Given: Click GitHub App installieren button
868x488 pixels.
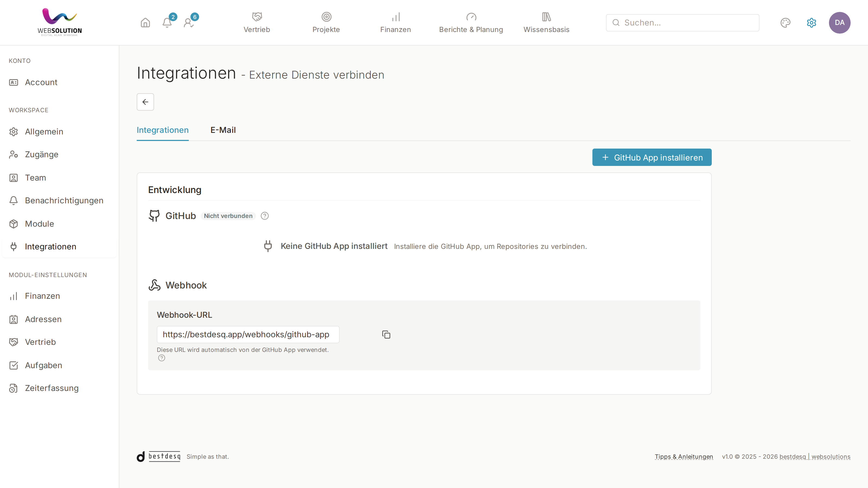Looking at the screenshot, I should click(x=652, y=157).
